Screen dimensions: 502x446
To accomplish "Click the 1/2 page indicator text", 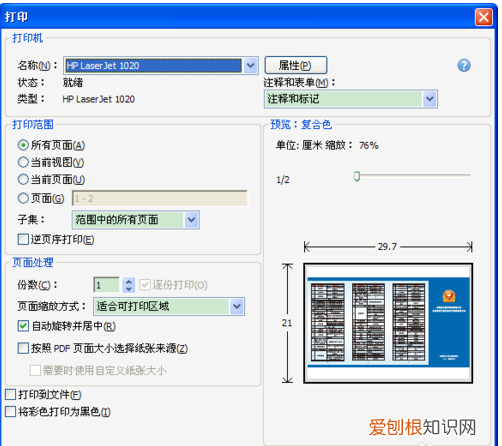I will coord(283,180).
